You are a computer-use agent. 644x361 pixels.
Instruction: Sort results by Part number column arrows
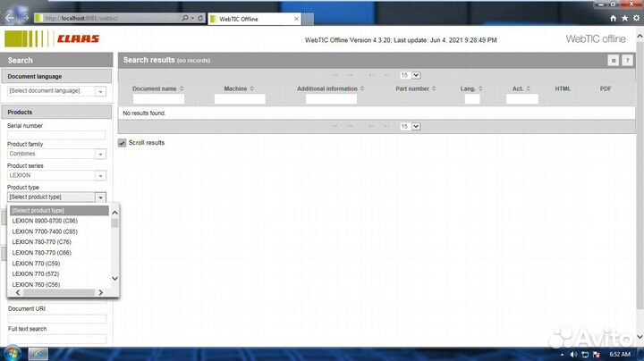[x=435, y=88]
